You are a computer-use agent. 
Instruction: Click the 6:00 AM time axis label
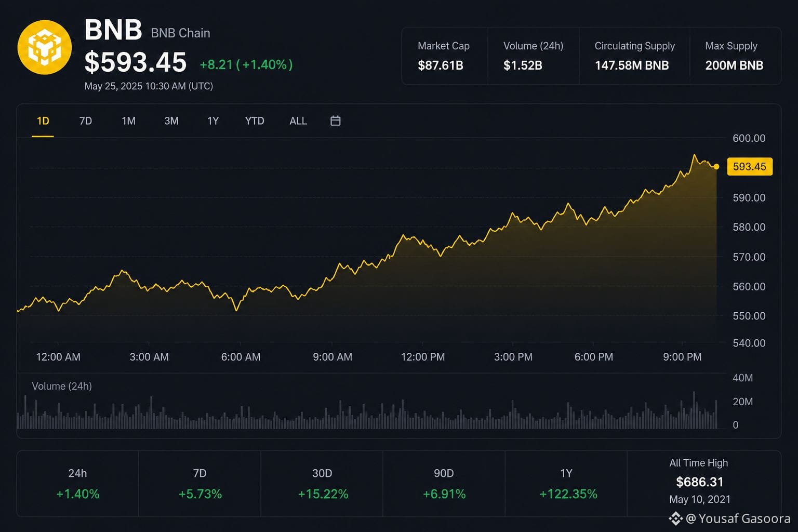pyautogui.click(x=241, y=357)
